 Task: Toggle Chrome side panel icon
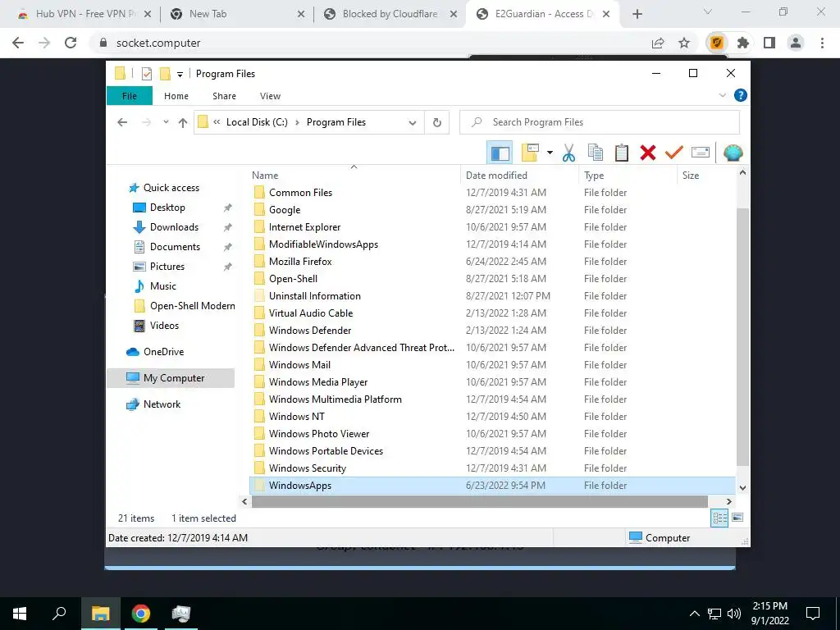pos(769,43)
